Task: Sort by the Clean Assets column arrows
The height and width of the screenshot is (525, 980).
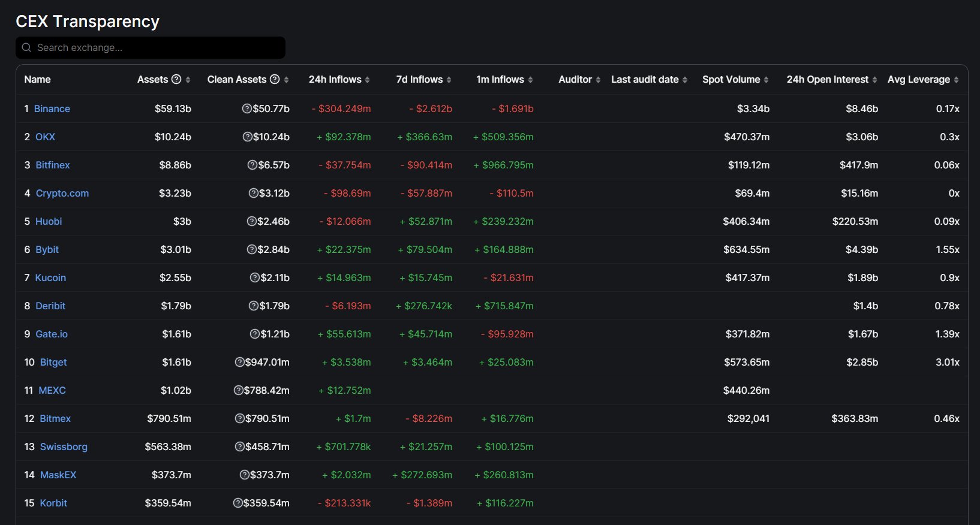Action: click(286, 80)
